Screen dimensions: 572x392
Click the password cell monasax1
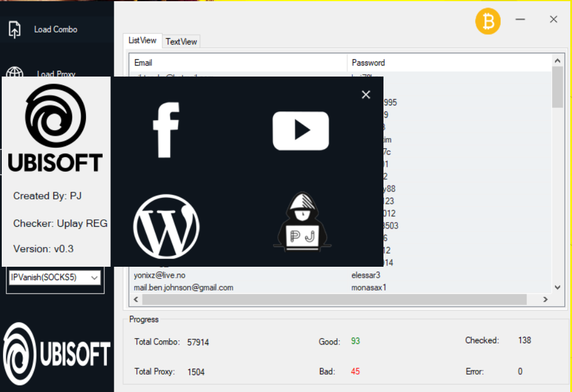point(368,288)
